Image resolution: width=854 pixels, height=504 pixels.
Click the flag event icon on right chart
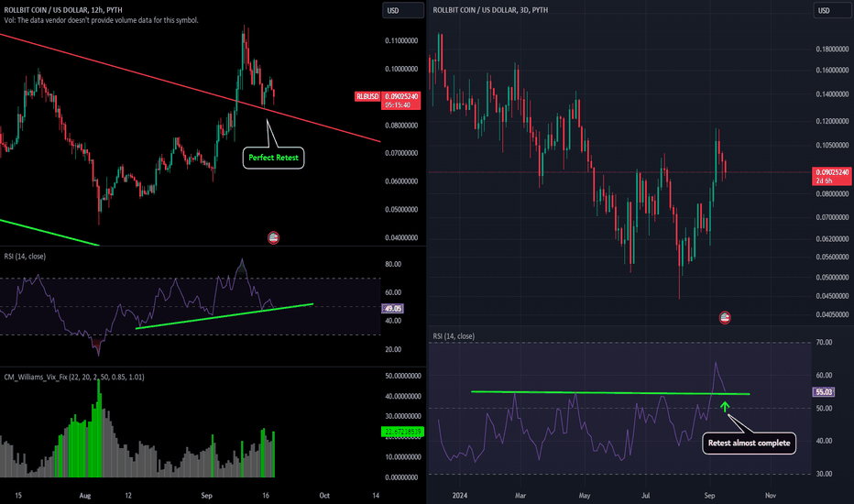point(725,318)
